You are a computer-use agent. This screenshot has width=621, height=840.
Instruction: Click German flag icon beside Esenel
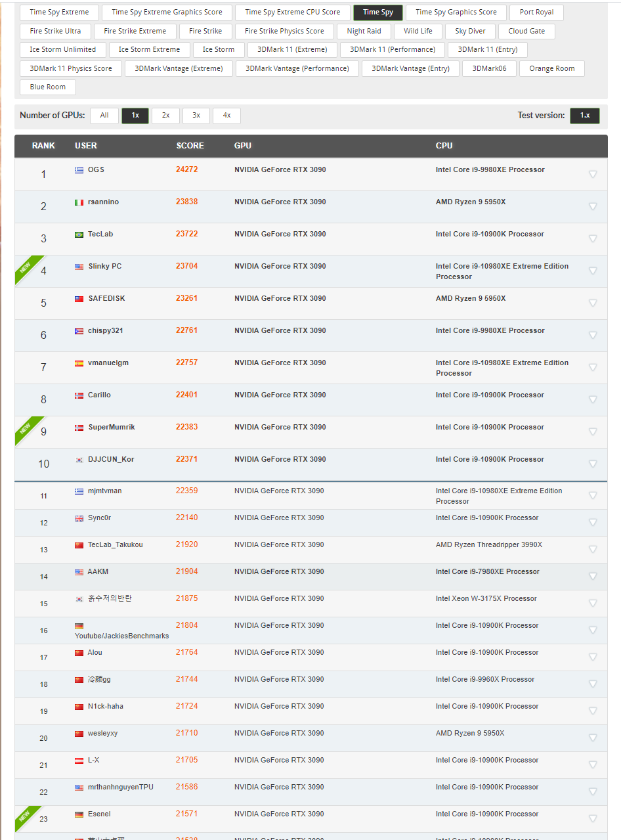click(x=79, y=814)
